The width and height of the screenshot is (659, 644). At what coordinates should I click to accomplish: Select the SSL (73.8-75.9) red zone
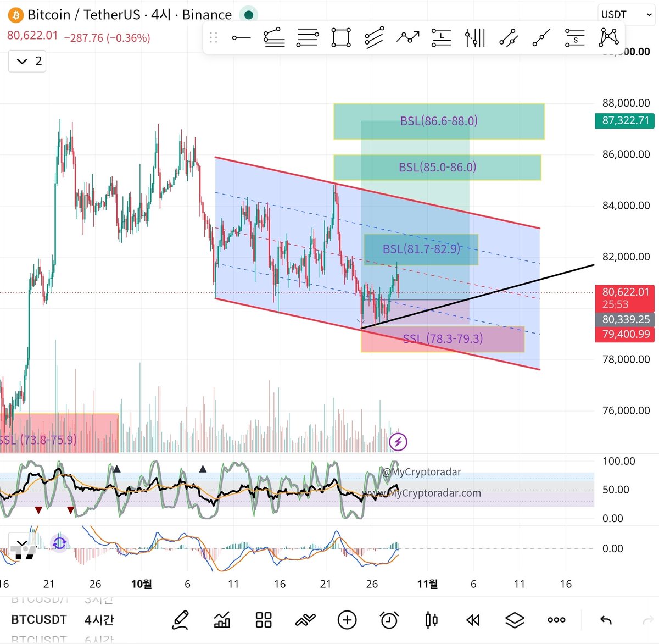(x=59, y=433)
